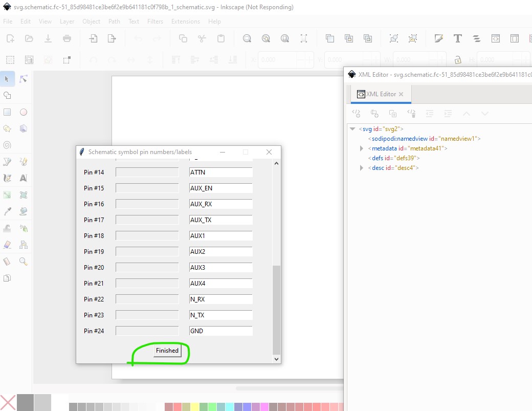This screenshot has width=532, height=411.
Task: Click the XML editor toolbar icon
Action: pyautogui.click(x=496, y=38)
